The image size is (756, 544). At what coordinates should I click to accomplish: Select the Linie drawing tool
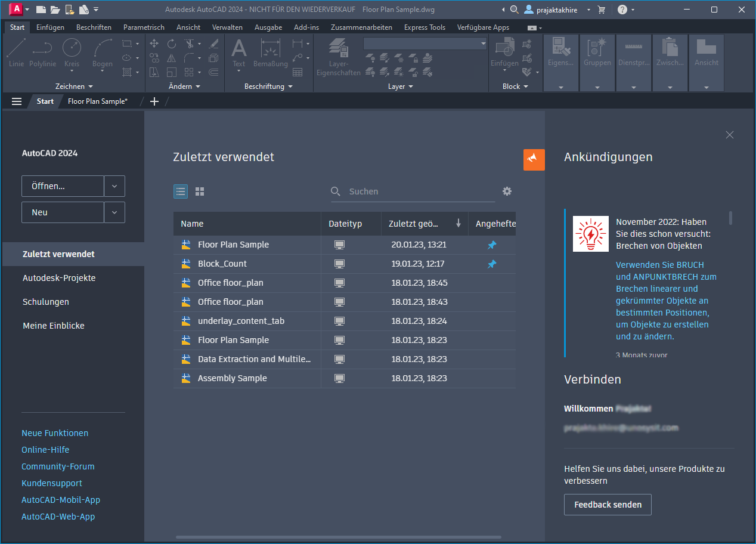coord(17,52)
